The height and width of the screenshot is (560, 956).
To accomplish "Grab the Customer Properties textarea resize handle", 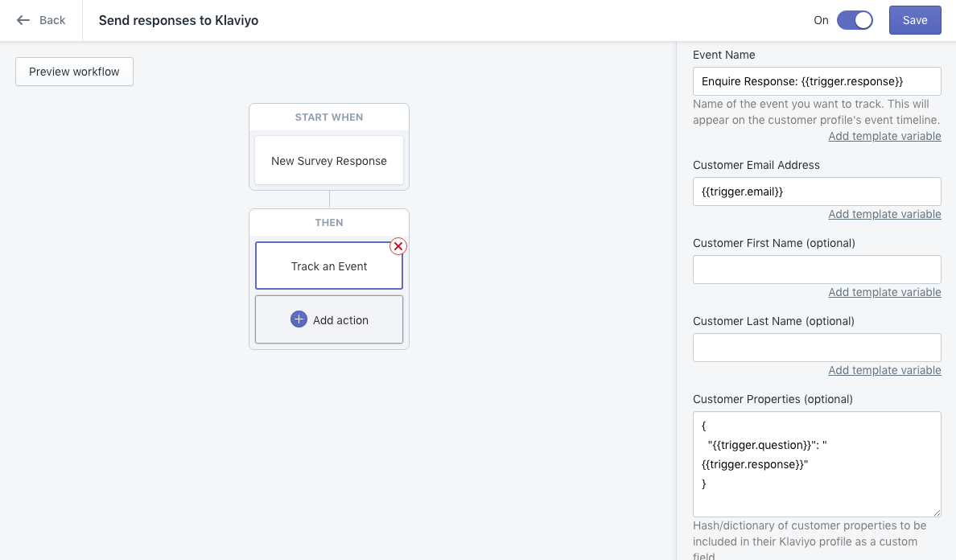I will click(x=937, y=512).
